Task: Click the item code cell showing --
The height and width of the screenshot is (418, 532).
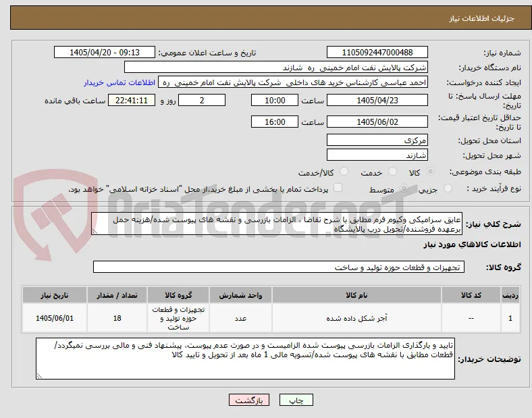Action: pos(471,318)
